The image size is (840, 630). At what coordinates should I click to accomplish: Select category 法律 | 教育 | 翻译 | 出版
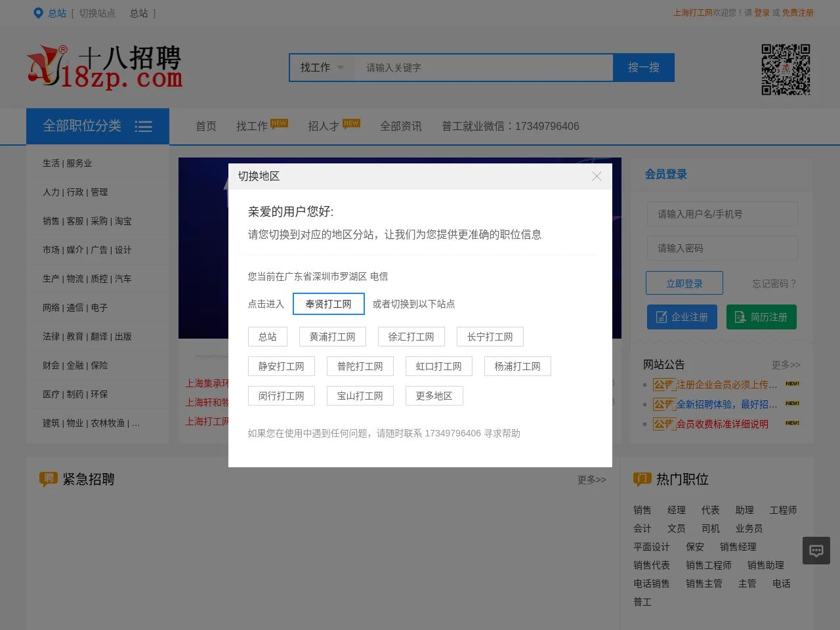coord(87,336)
